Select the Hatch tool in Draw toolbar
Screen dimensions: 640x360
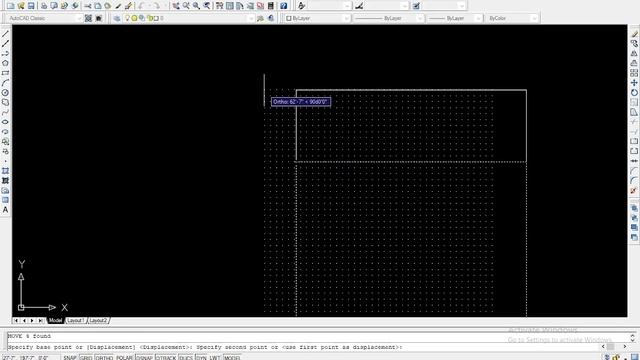pos(5,171)
